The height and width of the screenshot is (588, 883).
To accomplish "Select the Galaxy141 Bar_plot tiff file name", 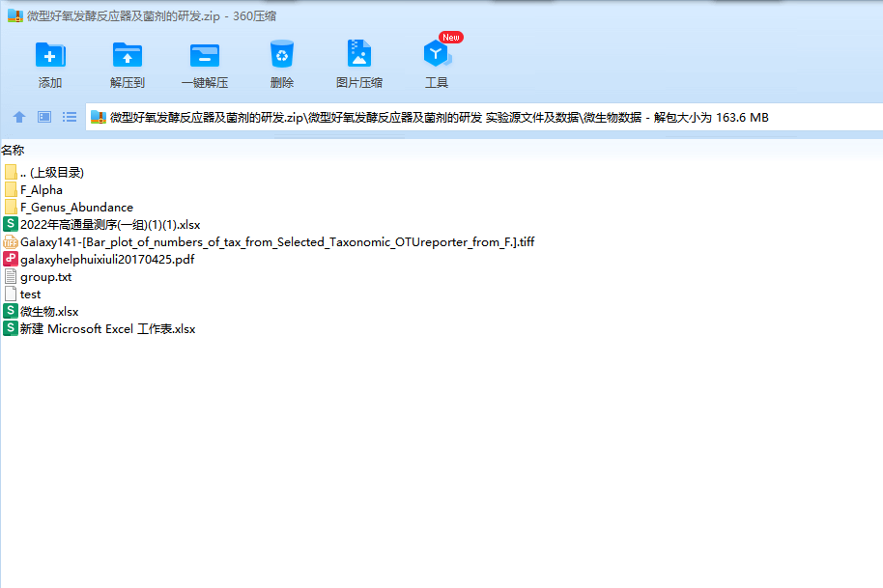I will [277, 242].
